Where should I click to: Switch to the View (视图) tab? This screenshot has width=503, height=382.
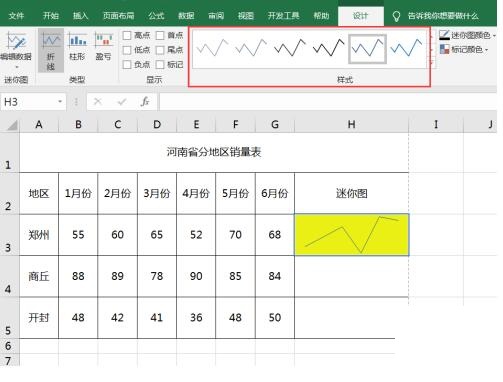[246, 16]
